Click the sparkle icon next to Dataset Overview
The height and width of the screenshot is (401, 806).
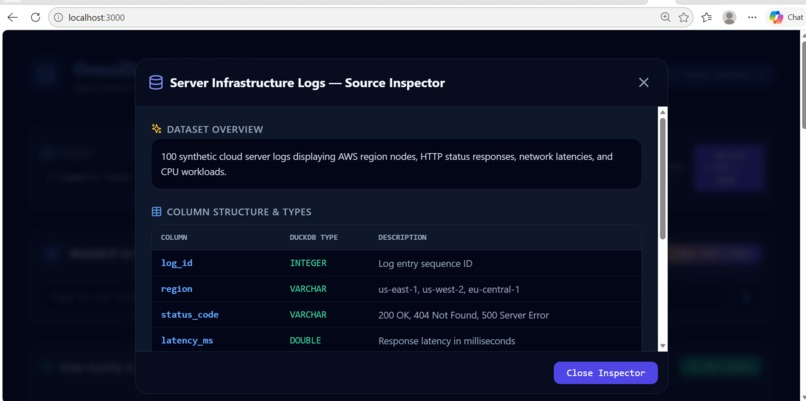pos(157,129)
